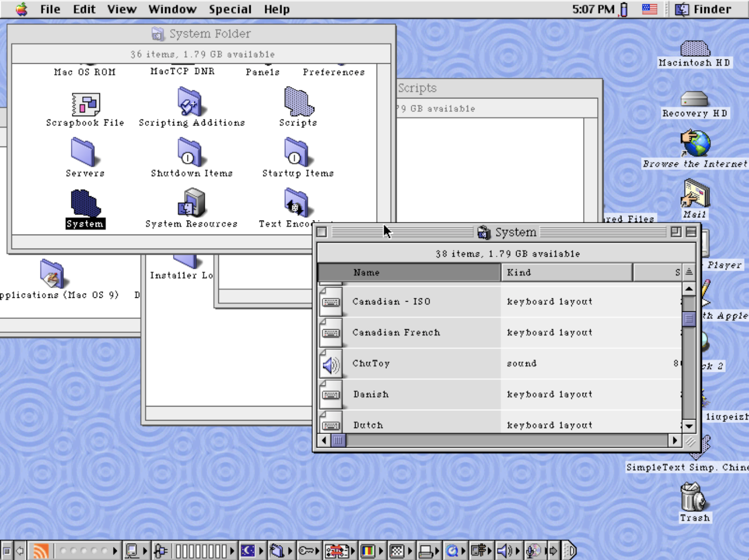Toggle the windowshade collapse box of System window
Viewport: 749px width, 560px height.
[691, 232]
